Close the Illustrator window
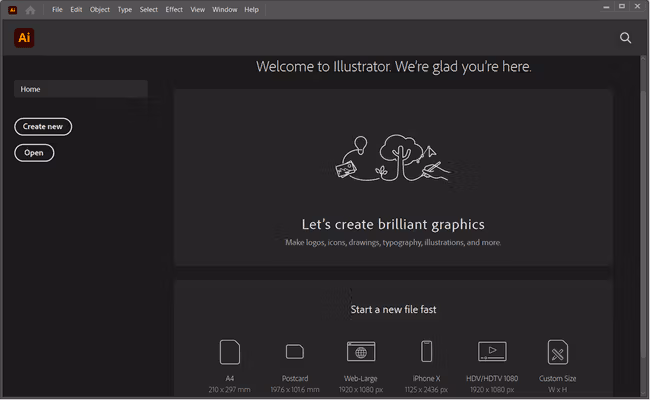The width and height of the screenshot is (650, 400). (x=638, y=6)
